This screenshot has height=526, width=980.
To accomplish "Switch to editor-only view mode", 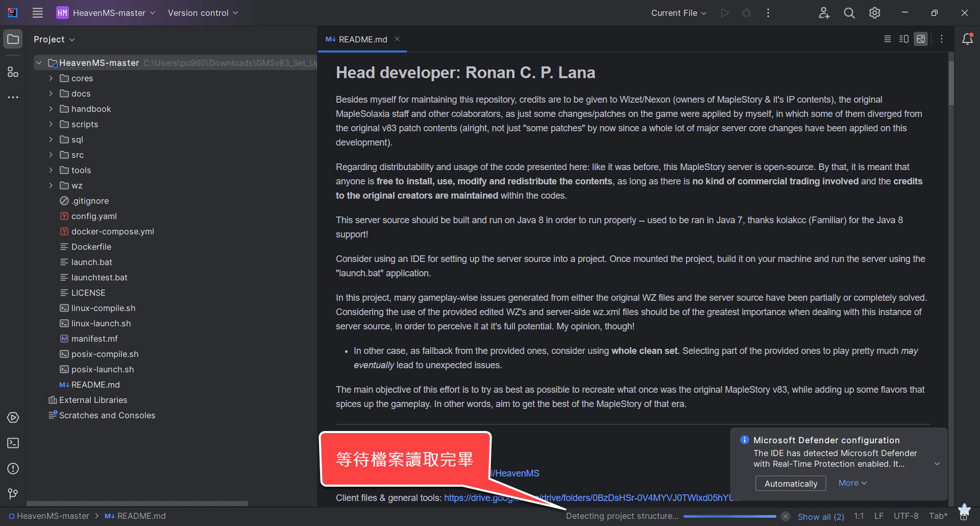I will tap(888, 39).
